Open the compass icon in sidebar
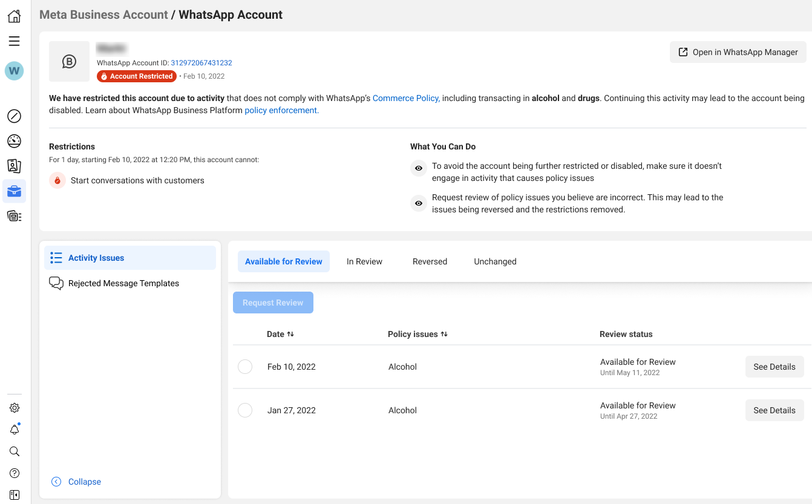 pos(15,116)
